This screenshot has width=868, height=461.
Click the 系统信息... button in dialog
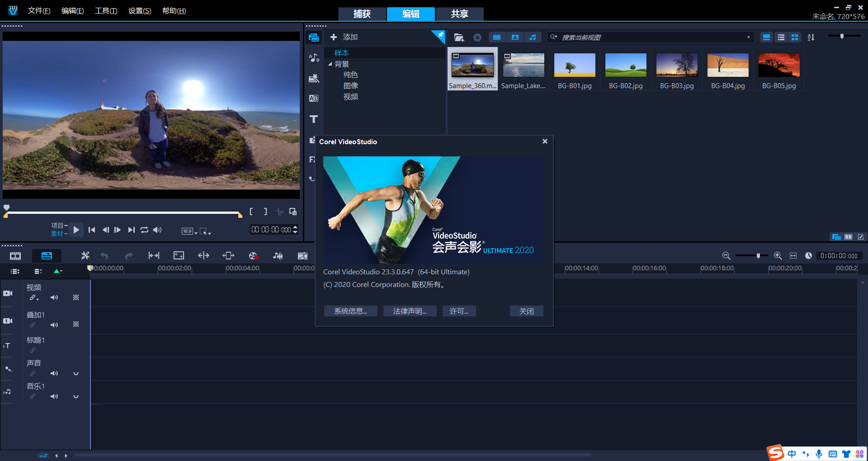coord(350,311)
